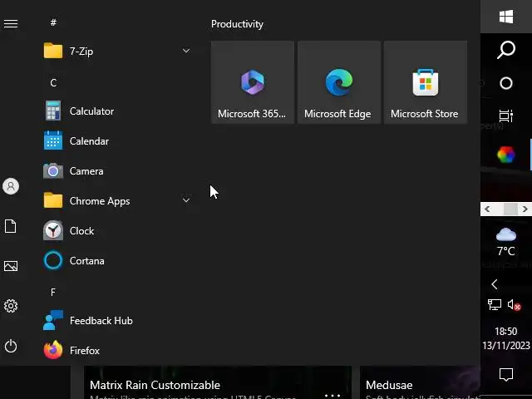The width and height of the screenshot is (532, 399).
Task: Open the clock showing 18:50
Action: 506,338
